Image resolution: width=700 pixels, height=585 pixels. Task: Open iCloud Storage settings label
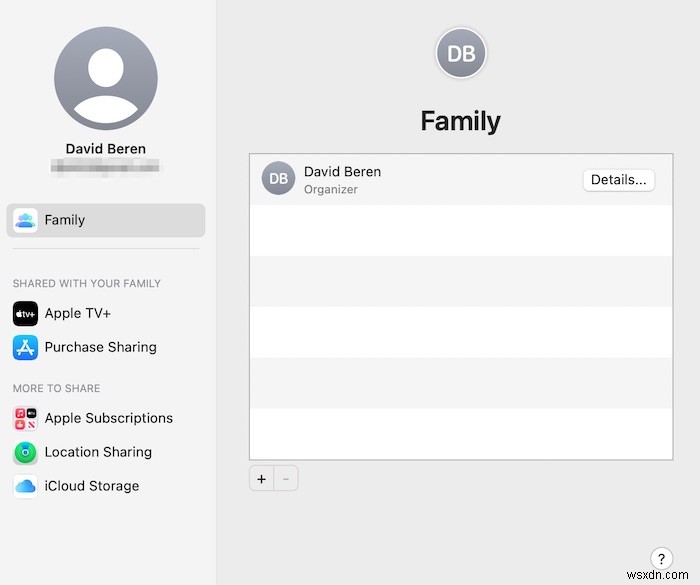click(x=92, y=486)
